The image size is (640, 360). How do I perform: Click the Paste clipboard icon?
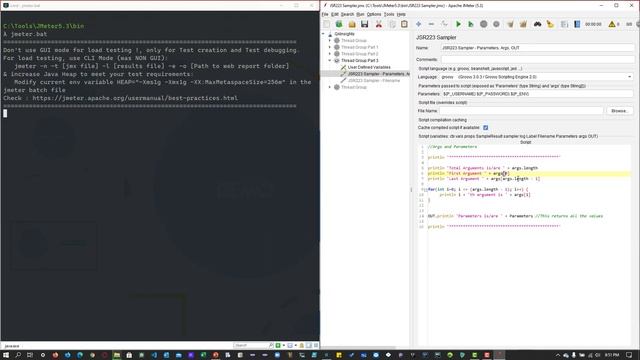pos(404,24)
